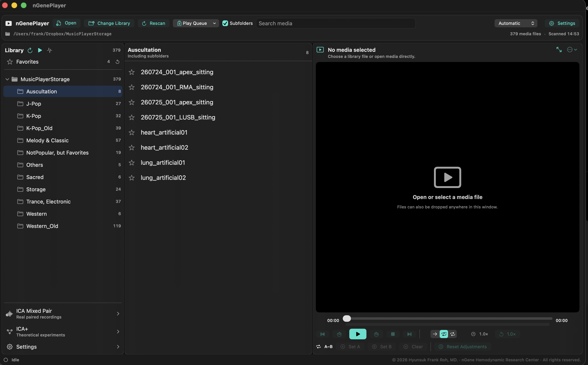Screen dimensions: 588x365
Task: Open the Western_Old folder
Action: [x=63, y=226]
